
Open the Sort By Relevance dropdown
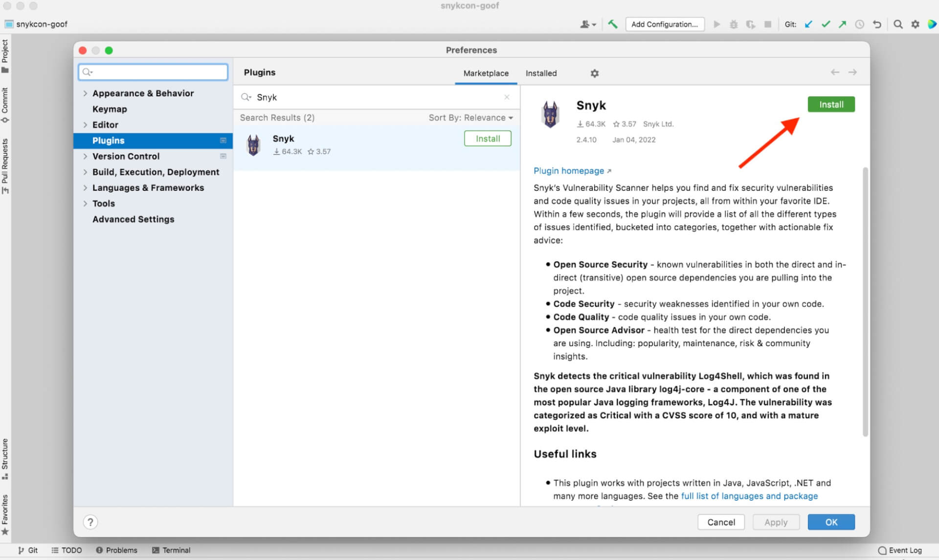pyautogui.click(x=470, y=117)
